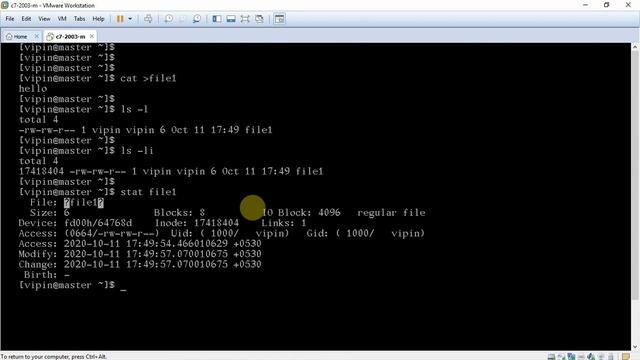Click 'Size: 6' text
Screen dimensions: 640x360
coord(49,213)
